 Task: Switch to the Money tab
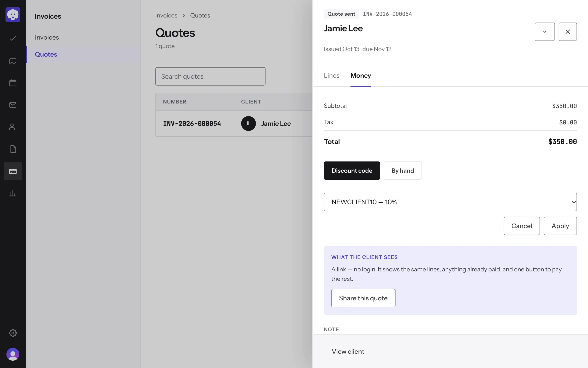tap(361, 75)
